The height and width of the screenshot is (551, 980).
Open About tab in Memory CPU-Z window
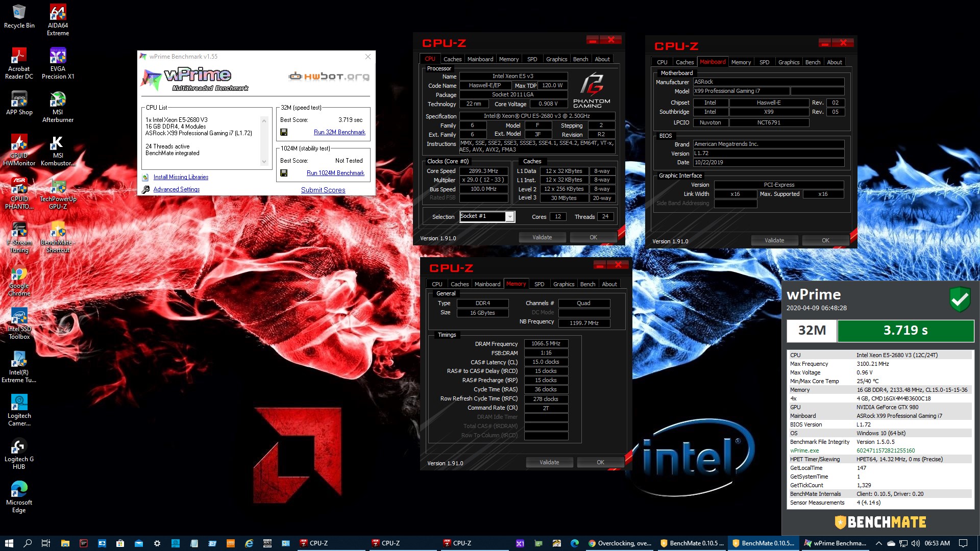609,284
